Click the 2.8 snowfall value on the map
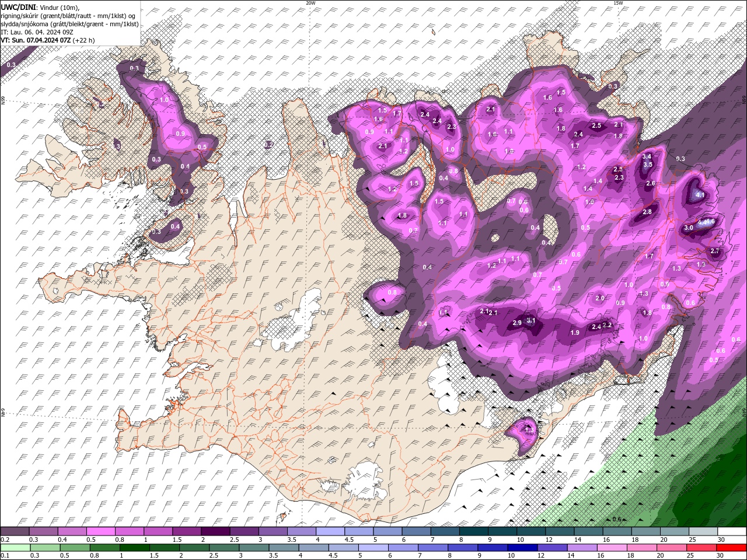Screen dimensions: 747x560 point(647,212)
